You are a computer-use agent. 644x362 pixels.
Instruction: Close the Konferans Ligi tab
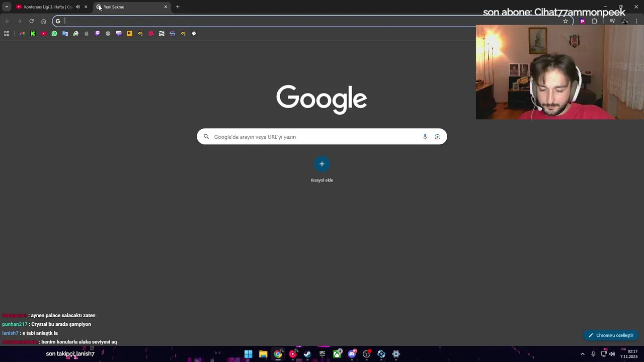coord(86,7)
